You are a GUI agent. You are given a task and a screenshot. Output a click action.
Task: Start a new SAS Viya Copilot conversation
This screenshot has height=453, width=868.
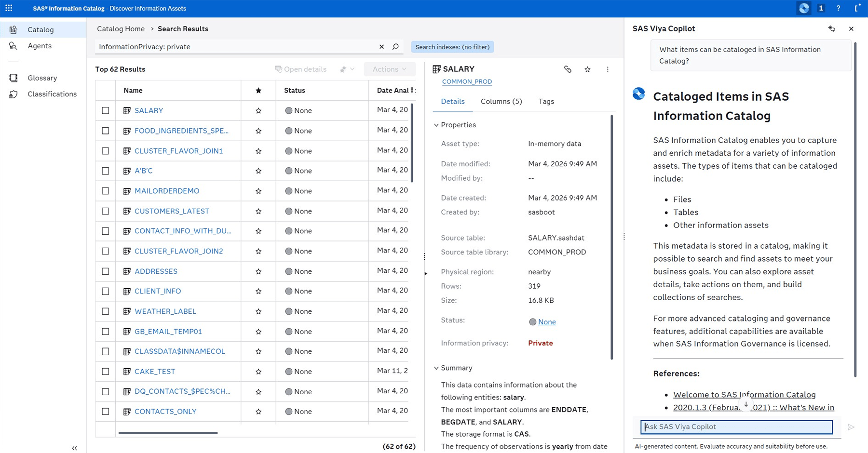(831, 29)
